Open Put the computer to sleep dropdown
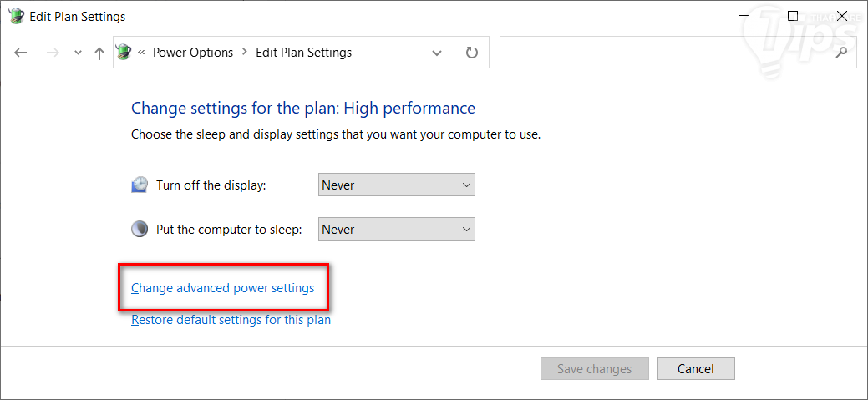Viewport: 868px width, 400px height. [x=397, y=229]
